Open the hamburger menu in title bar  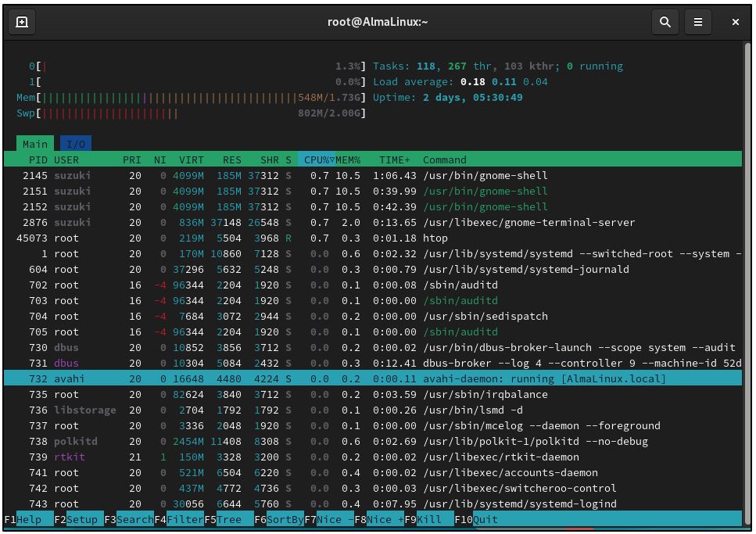pos(698,22)
